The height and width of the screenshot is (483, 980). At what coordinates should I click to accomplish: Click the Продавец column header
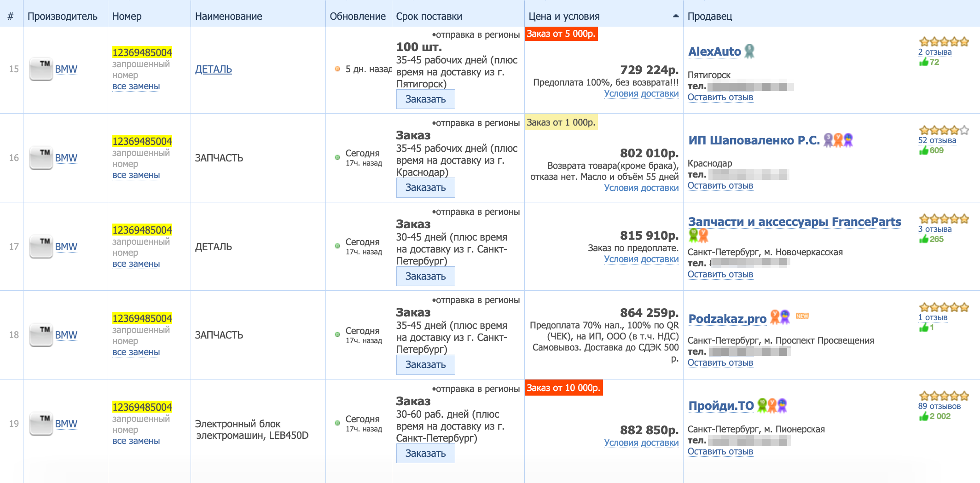710,17
